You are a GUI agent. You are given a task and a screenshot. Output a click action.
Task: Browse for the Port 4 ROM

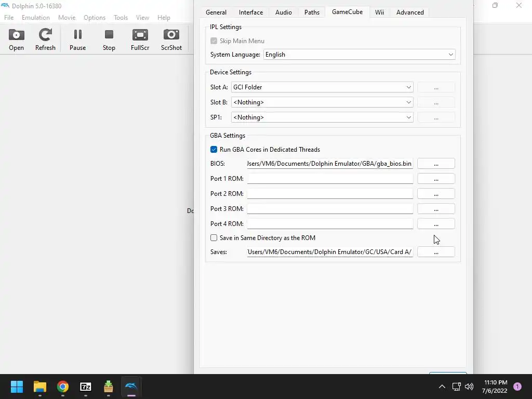point(436,224)
